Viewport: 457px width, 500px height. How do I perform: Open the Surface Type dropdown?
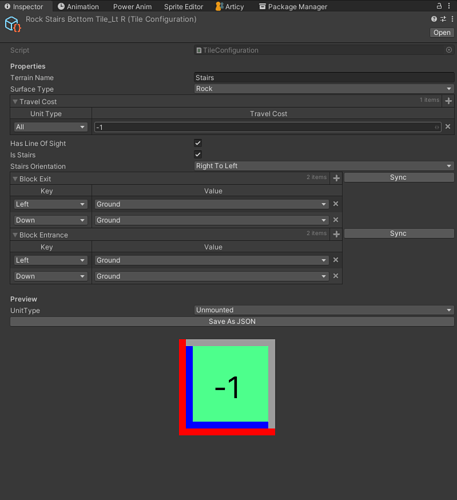click(324, 89)
